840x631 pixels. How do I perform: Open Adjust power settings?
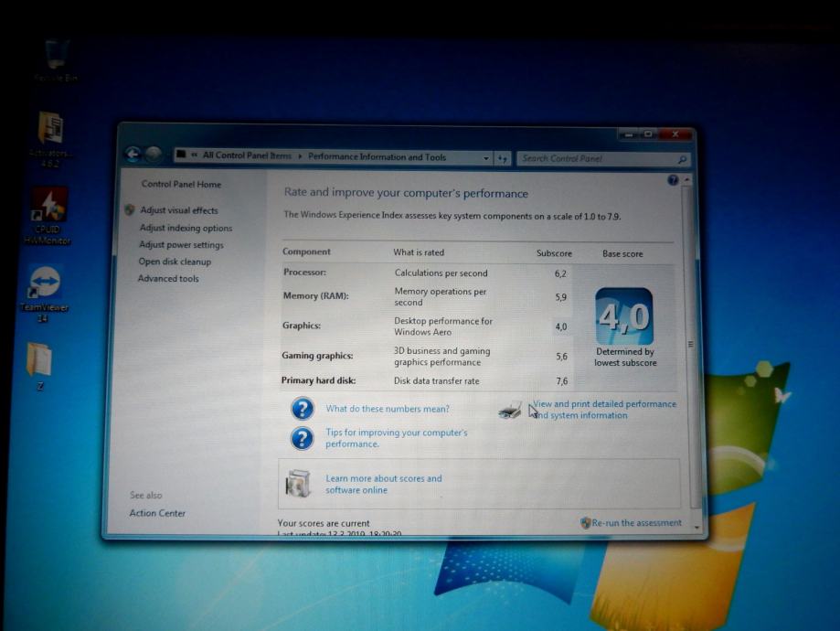(181, 244)
